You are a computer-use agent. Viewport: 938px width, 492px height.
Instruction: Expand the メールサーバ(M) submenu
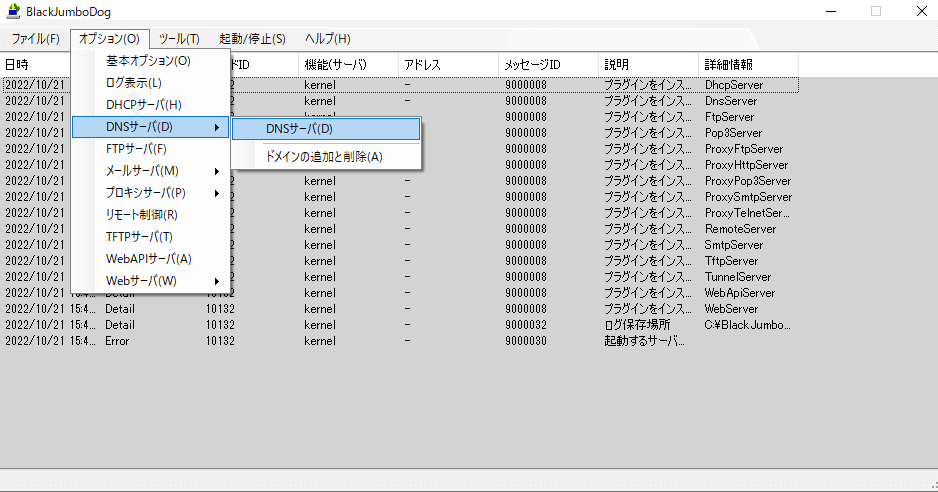pos(151,171)
